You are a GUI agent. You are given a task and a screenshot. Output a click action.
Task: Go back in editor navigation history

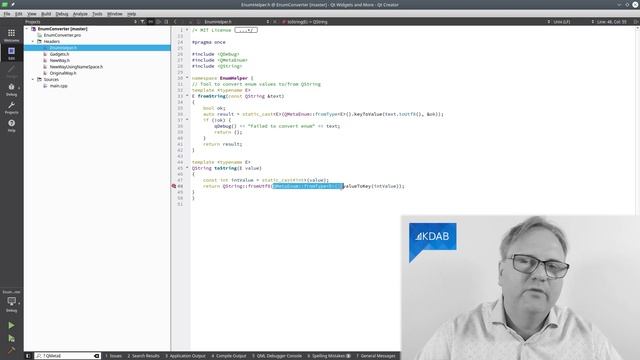click(175, 22)
